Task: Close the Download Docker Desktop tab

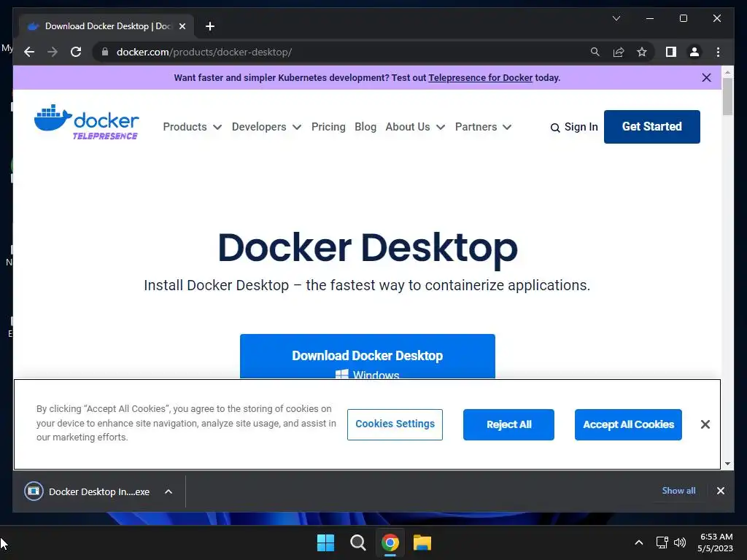Action: pos(182,26)
